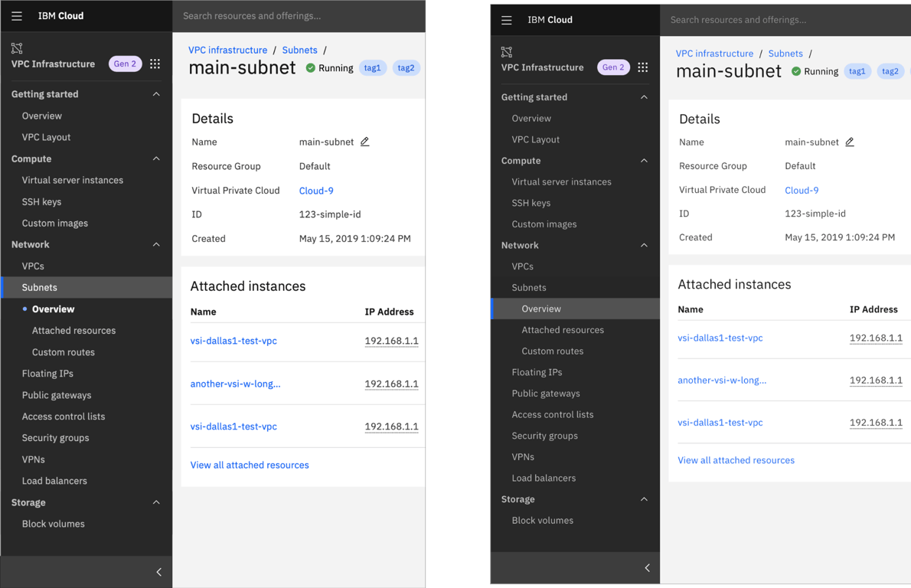Click the Subnets breadcrumb link
The width and height of the screenshot is (911, 588).
(299, 50)
